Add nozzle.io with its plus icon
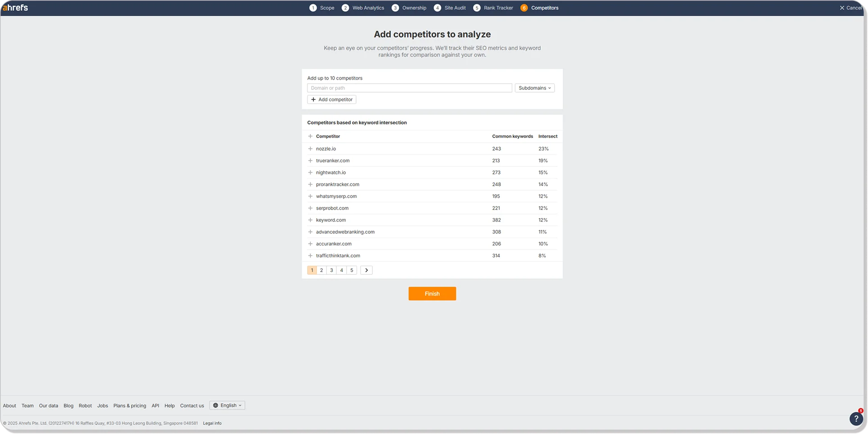Image resolution: width=868 pixels, height=434 pixels. tap(310, 148)
